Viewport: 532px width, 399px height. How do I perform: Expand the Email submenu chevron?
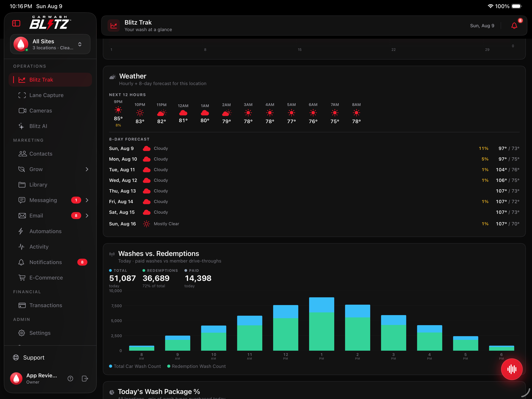(x=87, y=216)
